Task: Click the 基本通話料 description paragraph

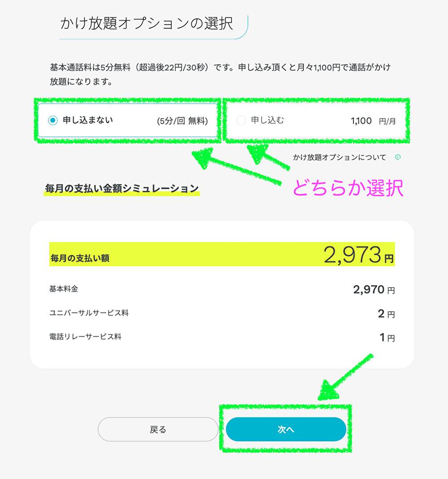Action: coord(220,74)
